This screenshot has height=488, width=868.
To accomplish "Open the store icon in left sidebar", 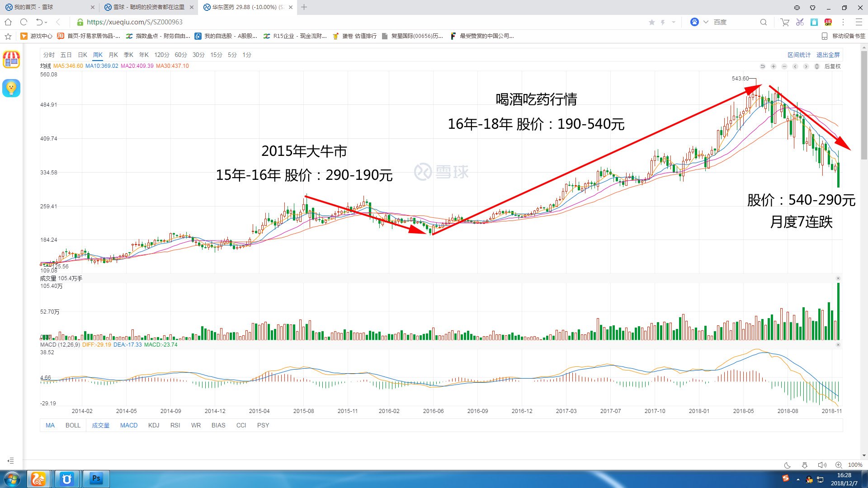I will coord(11,60).
